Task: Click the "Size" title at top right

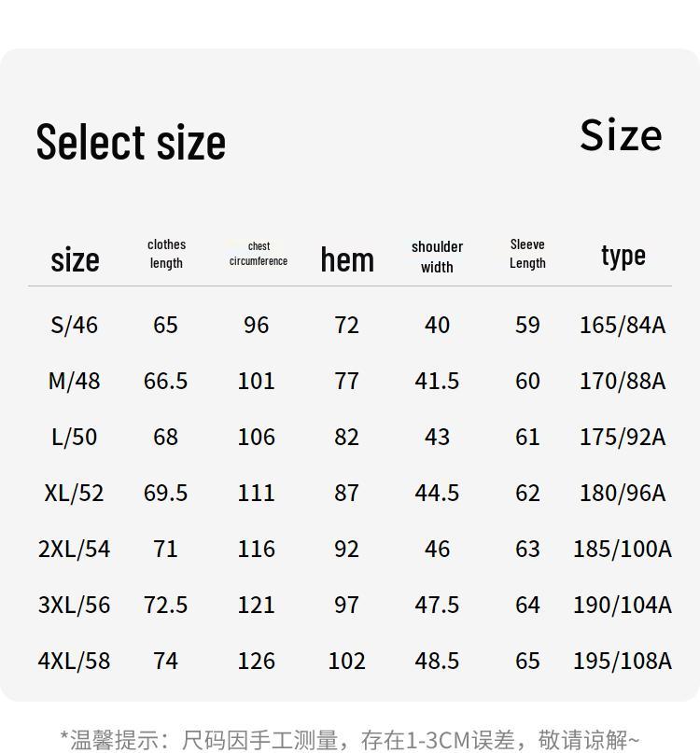Action: [621, 135]
